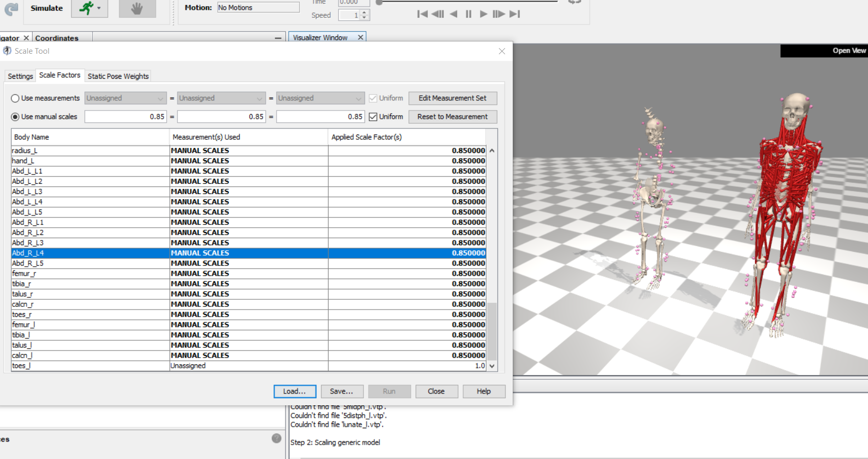This screenshot has width=868, height=459.
Task: Select the Abd_L_L1 row
Action: pyautogui.click(x=248, y=171)
